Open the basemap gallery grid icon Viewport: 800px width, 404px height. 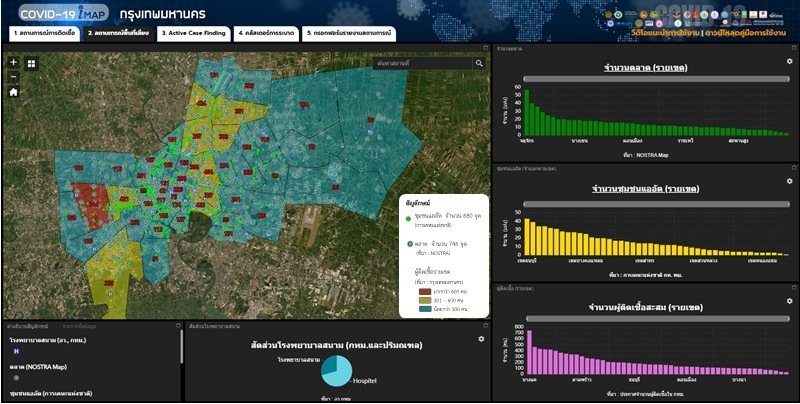[31, 63]
